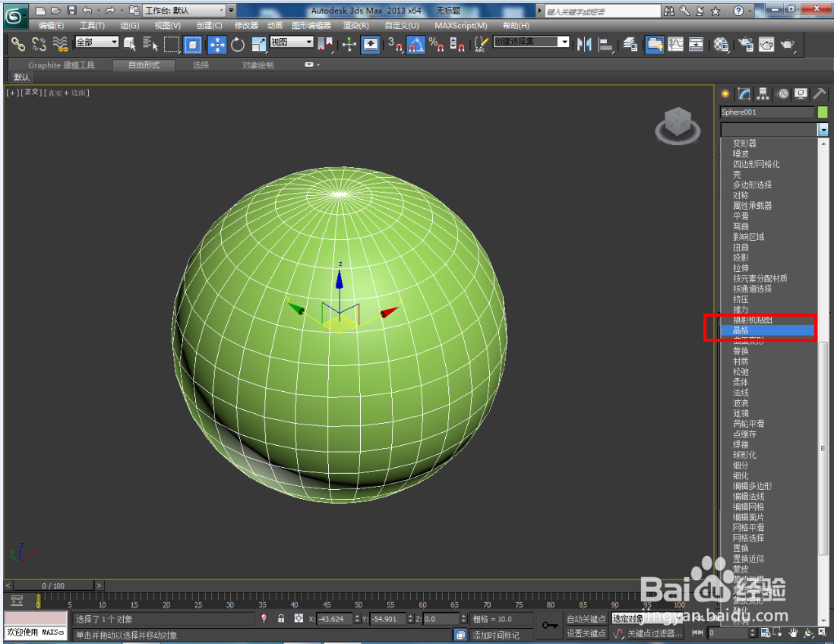Open the Curve Editor

tap(675, 44)
